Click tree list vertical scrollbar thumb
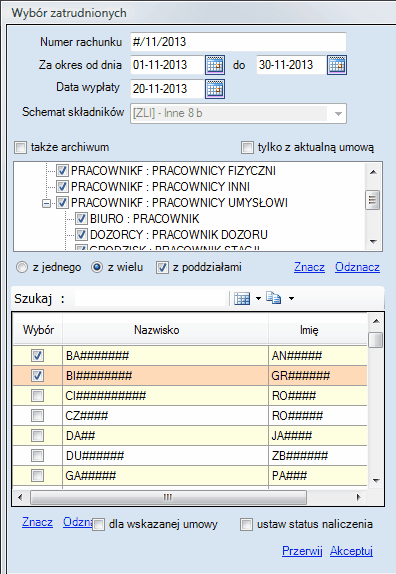Viewport: 396px width, 574px height. click(x=373, y=200)
